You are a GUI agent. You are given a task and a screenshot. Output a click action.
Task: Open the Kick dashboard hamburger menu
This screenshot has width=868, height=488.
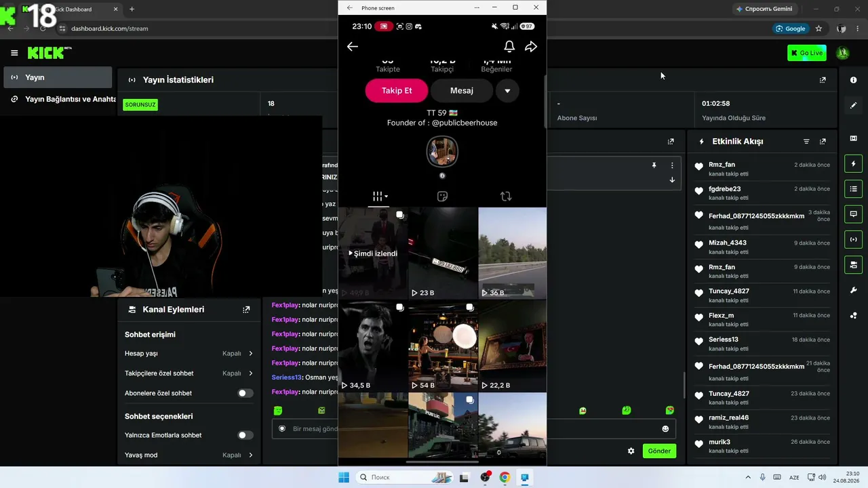pyautogui.click(x=14, y=53)
